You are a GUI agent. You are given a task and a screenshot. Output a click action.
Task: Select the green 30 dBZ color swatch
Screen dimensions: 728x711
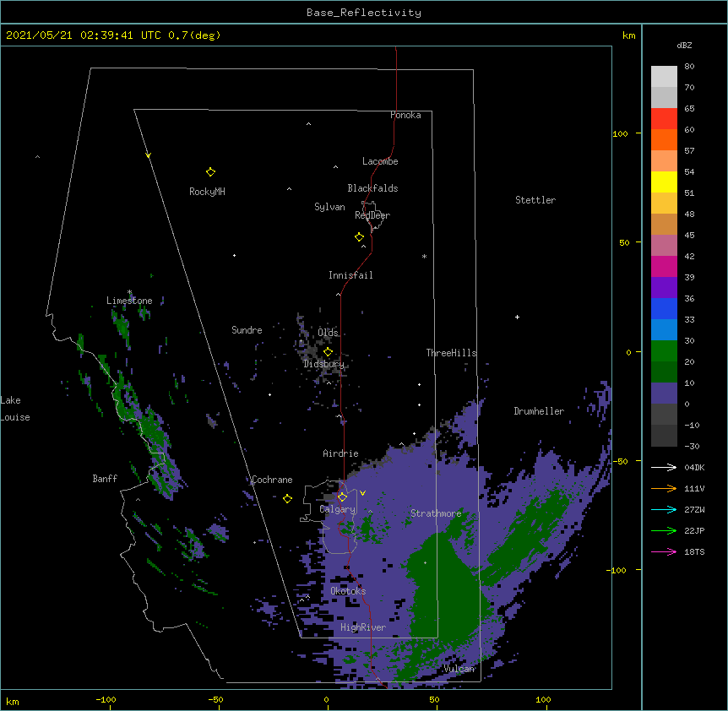(664, 351)
